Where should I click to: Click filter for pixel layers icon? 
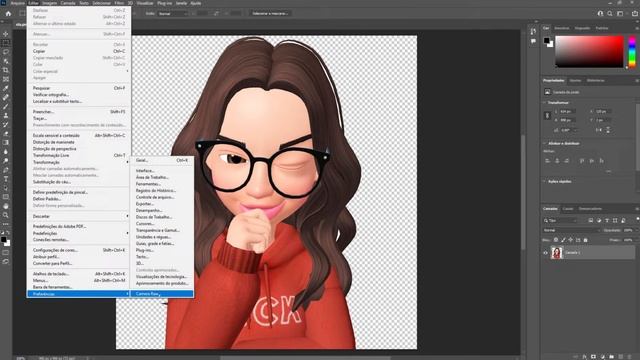(x=591, y=220)
